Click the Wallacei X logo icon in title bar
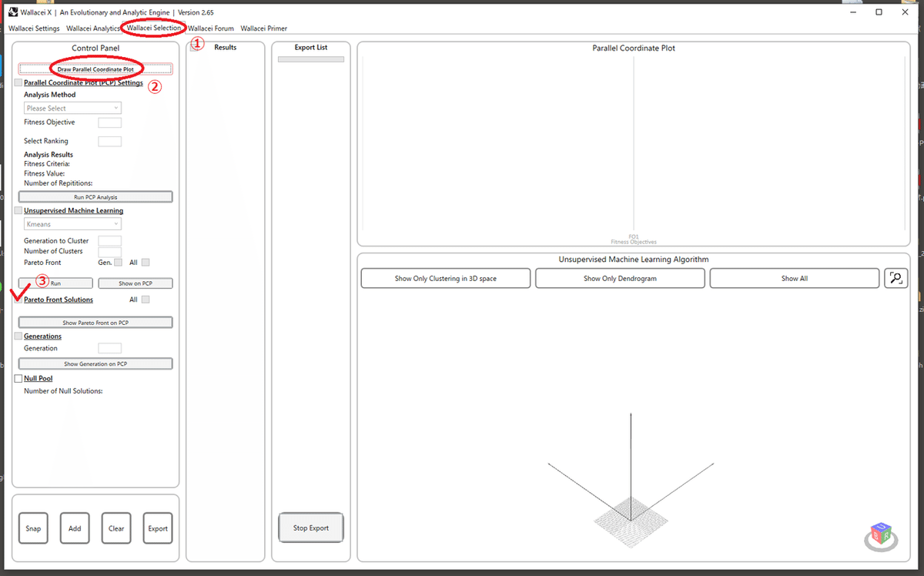 click(12, 12)
